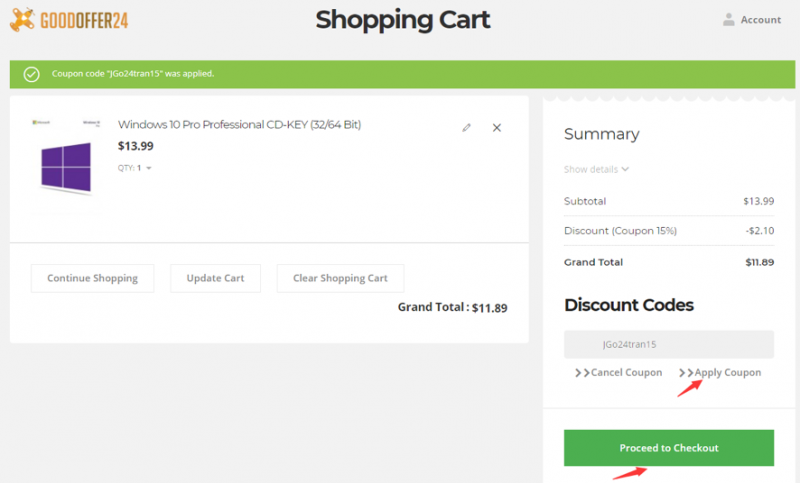Open the Windows 10 Pro Professional CD-KEY title
The height and width of the screenshot is (483, 800).
click(239, 125)
